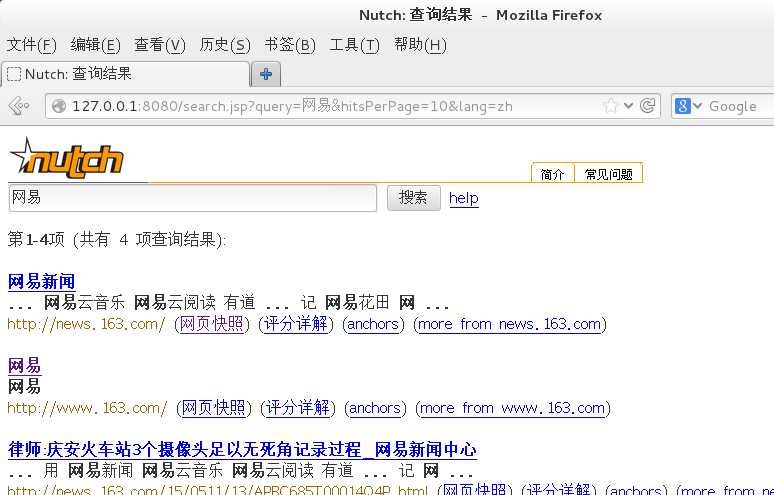The image size is (774, 495).
Task: Click the 搜索 search button
Action: pos(414,198)
